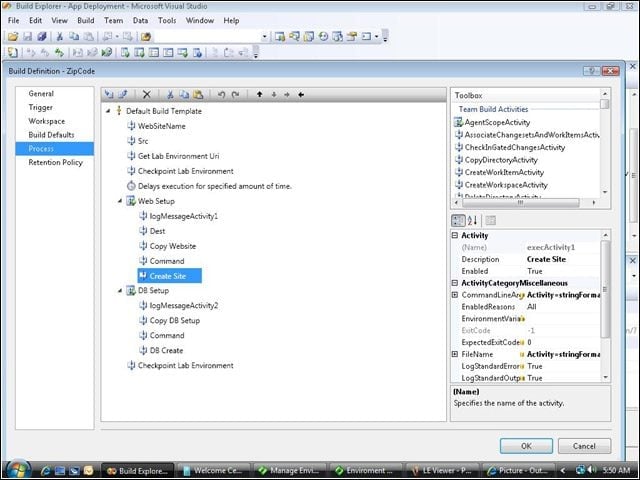
Task: Open the solution configuration combo box dropdown
Action: pyautogui.click(x=264, y=37)
